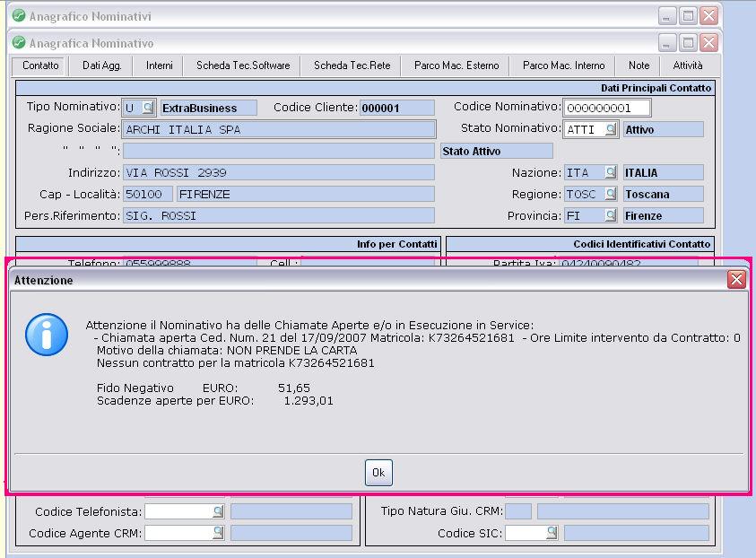This screenshot has width=756, height=558.
Task: Close the Anagrafico Nominativi window
Action: tap(709, 16)
